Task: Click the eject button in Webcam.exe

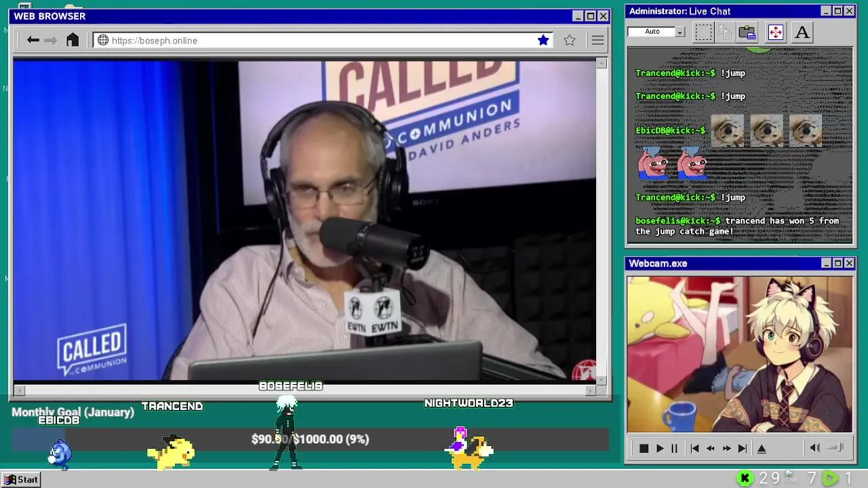Action: 762,448
